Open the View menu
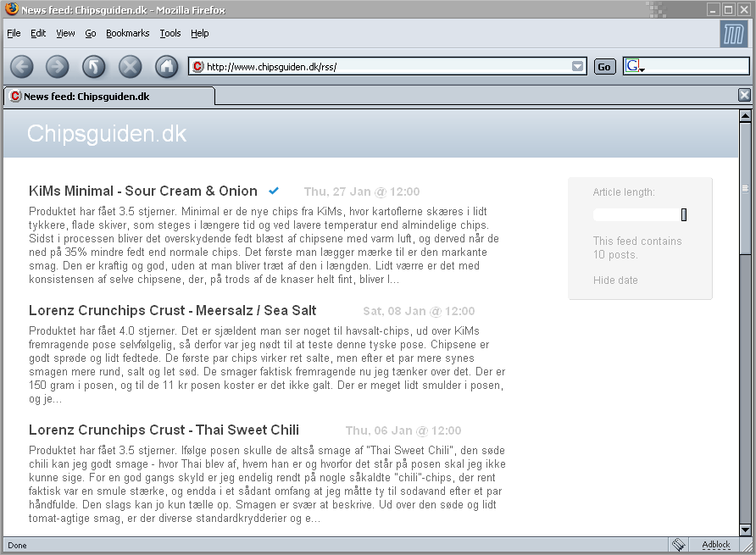This screenshot has width=756, height=555. pyautogui.click(x=65, y=33)
